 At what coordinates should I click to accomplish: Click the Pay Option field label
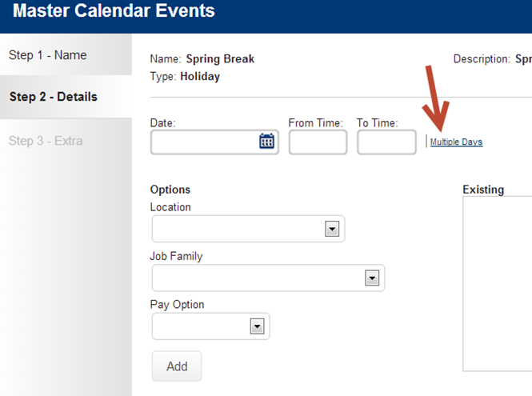[x=177, y=305]
